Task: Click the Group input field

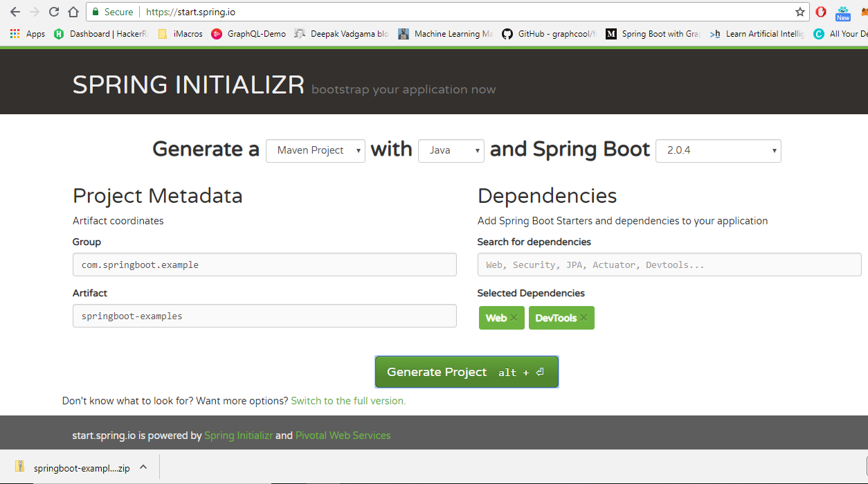Action: (264, 265)
